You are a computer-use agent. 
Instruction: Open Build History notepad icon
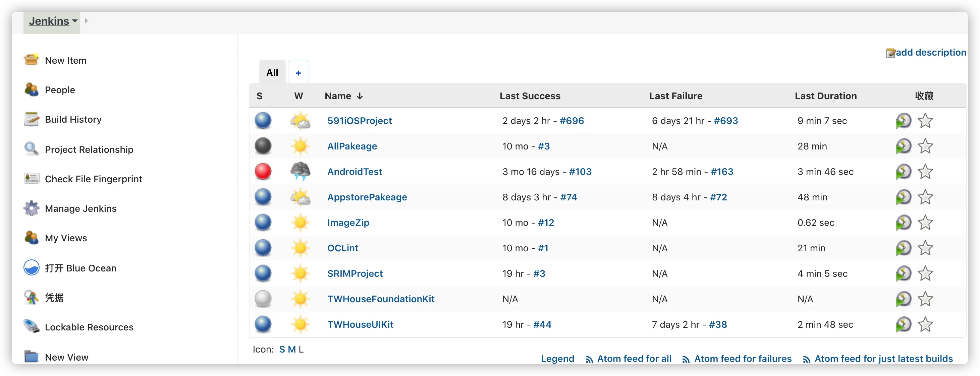(x=31, y=119)
